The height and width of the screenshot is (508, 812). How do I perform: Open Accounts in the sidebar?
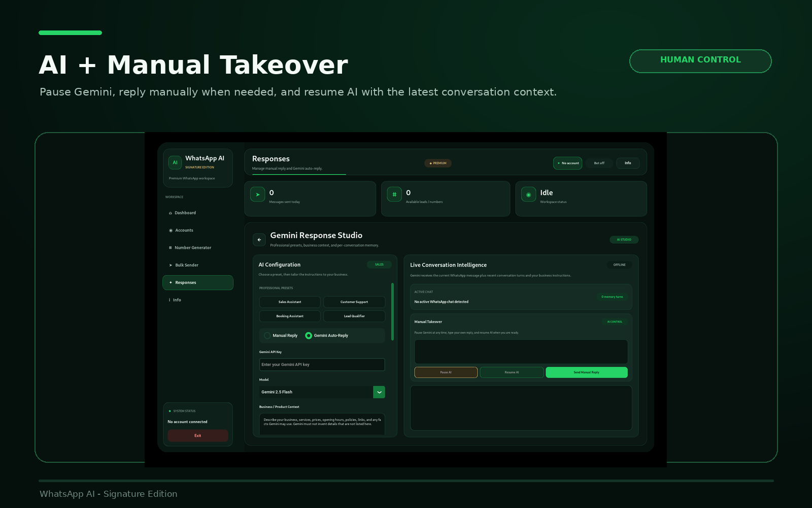pos(198,230)
